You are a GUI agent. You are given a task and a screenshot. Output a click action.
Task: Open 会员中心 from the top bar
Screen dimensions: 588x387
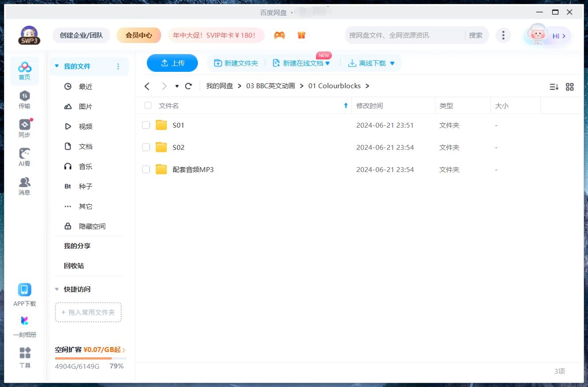click(x=139, y=35)
